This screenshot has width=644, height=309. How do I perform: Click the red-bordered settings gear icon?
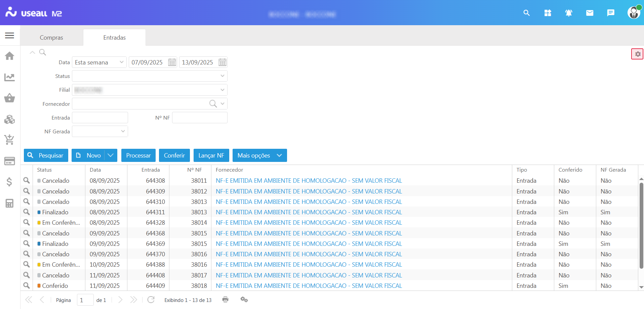tap(637, 54)
